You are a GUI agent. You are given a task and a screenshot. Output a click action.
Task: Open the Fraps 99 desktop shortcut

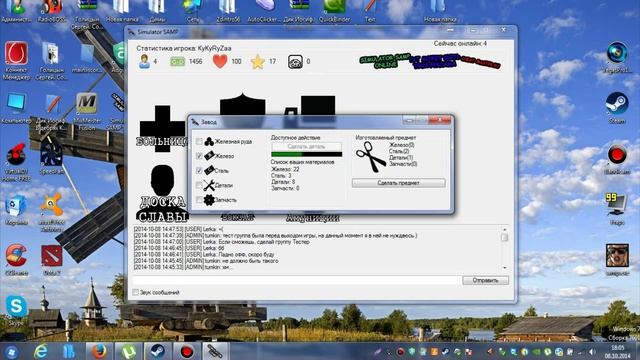coord(617,209)
